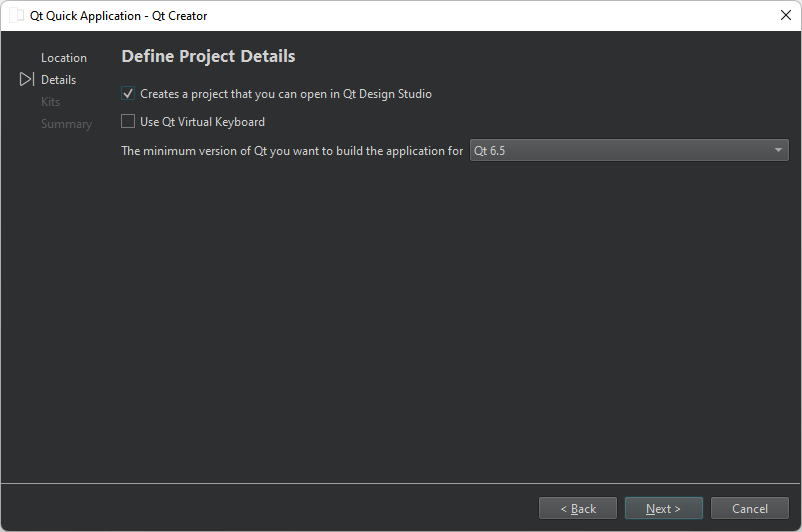Click the 'Qt Quick Application - Qt Creator' title text
This screenshot has width=802, height=532.
point(119,16)
